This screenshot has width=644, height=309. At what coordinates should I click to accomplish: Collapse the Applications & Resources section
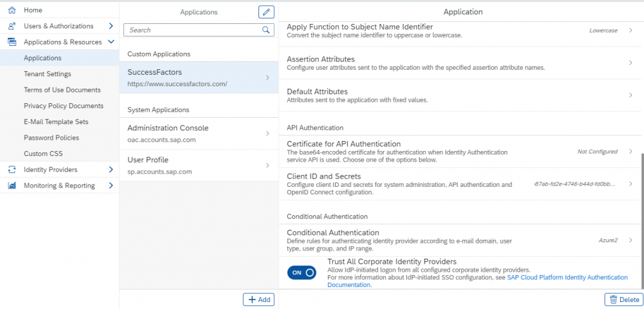111,42
